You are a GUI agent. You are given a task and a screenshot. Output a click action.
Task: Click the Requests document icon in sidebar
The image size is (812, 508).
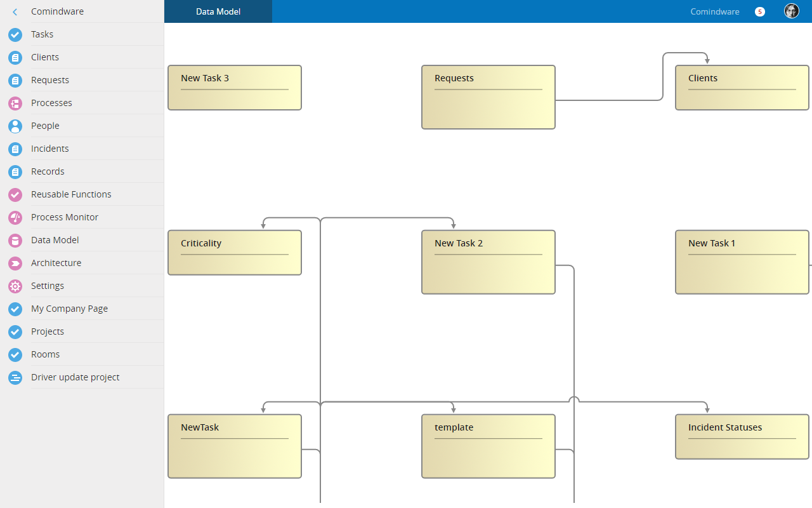[x=15, y=80]
